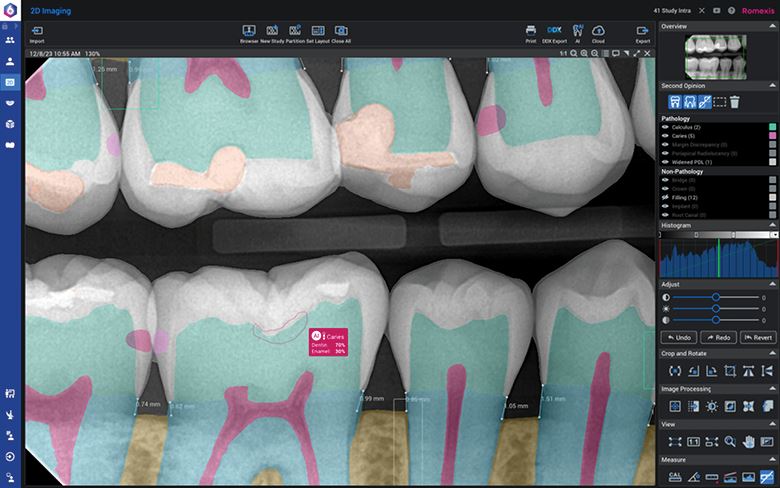This screenshot has width=780, height=488.
Task: Run the AI tooth analysis tool
Action: [578, 34]
